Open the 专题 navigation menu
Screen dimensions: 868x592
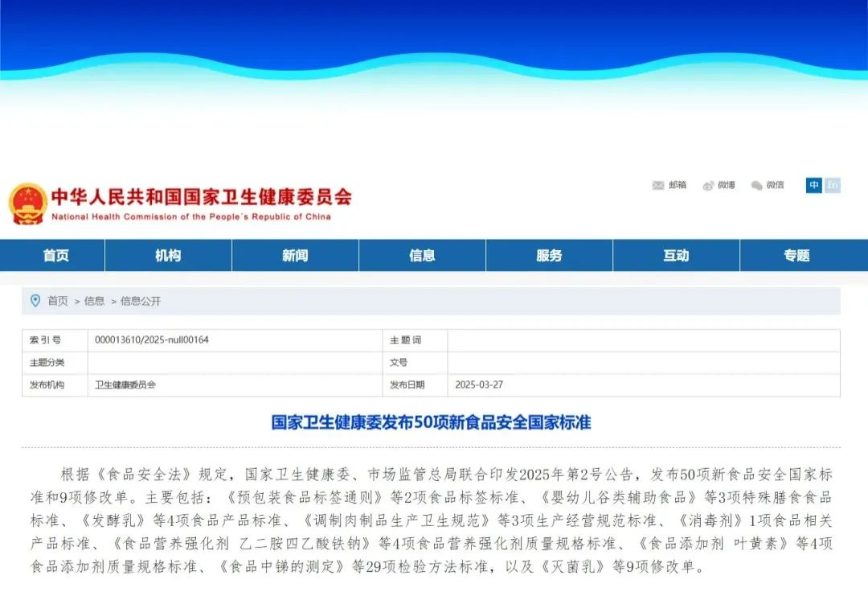coord(796,255)
